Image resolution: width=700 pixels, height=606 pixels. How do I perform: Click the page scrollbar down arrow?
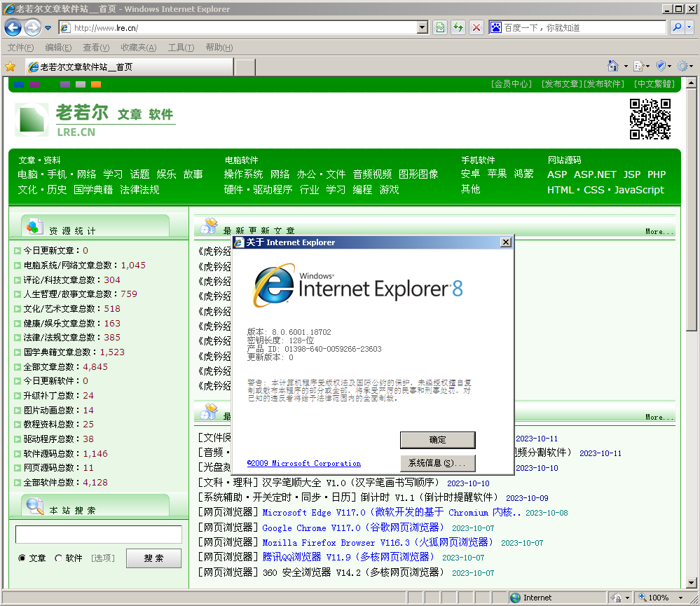[691, 582]
